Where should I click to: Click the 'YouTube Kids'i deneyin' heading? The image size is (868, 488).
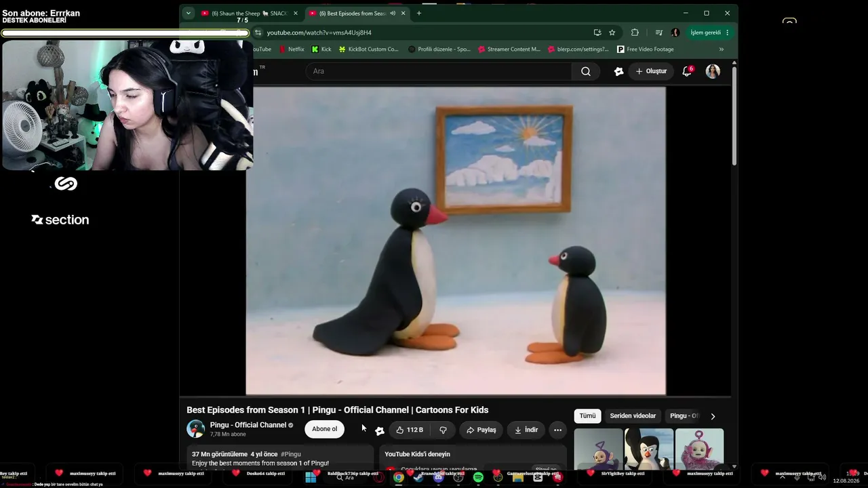click(417, 454)
